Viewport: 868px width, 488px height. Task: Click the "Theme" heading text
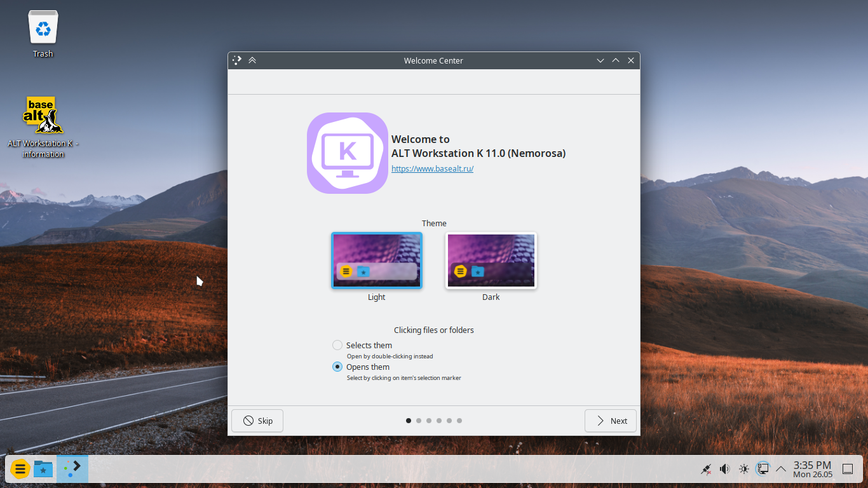(x=434, y=224)
